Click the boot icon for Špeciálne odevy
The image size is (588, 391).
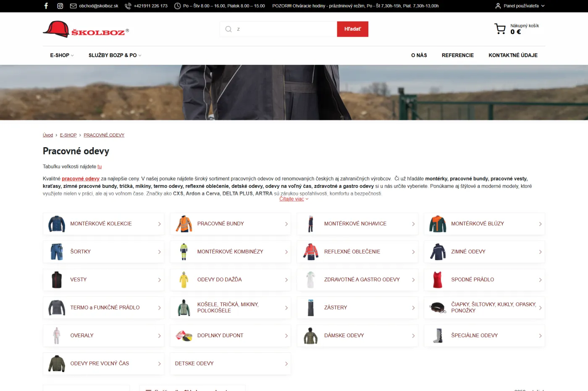(x=438, y=336)
